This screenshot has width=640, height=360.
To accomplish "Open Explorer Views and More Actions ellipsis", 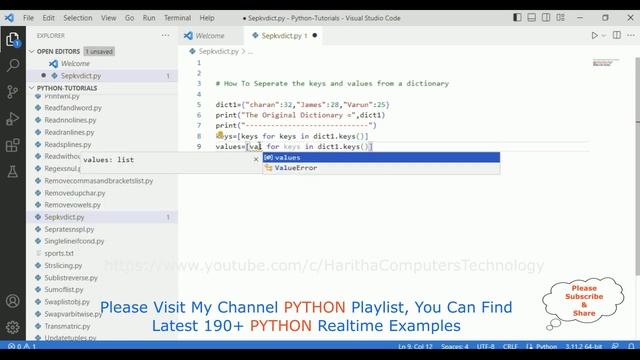I will tap(165, 36).
